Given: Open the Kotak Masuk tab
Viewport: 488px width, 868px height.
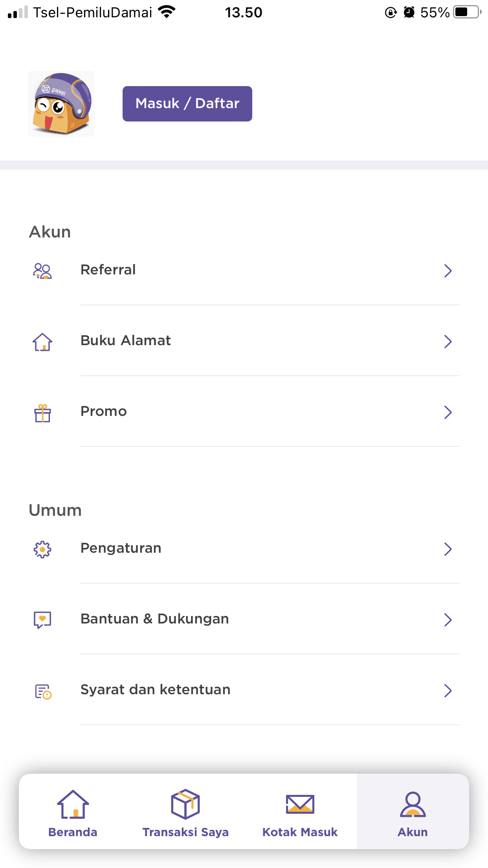Looking at the screenshot, I should tap(300, 813).
